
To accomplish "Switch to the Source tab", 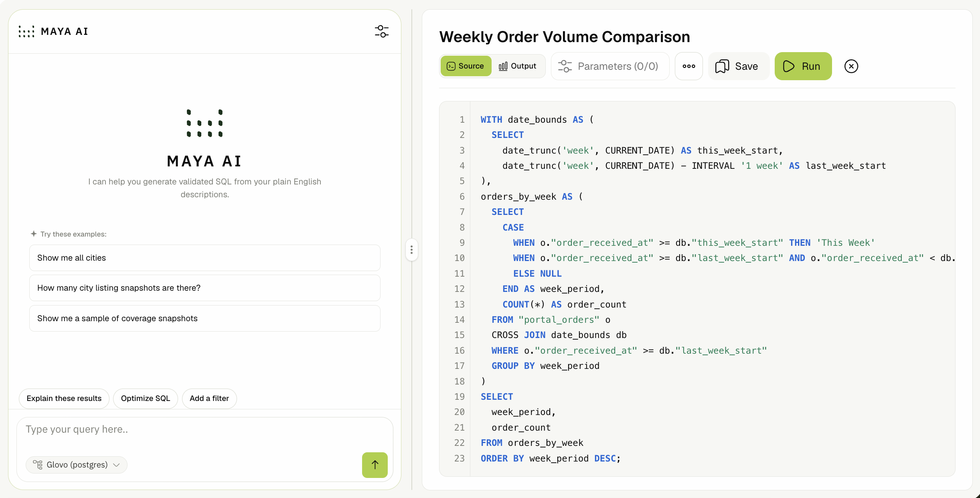I will coord(466,66).
